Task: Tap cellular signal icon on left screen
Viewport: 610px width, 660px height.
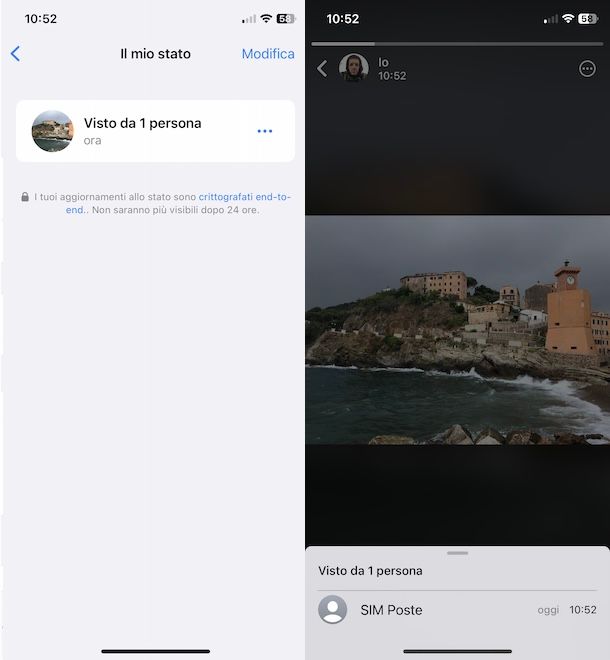Action: click(x=249, y=19)
